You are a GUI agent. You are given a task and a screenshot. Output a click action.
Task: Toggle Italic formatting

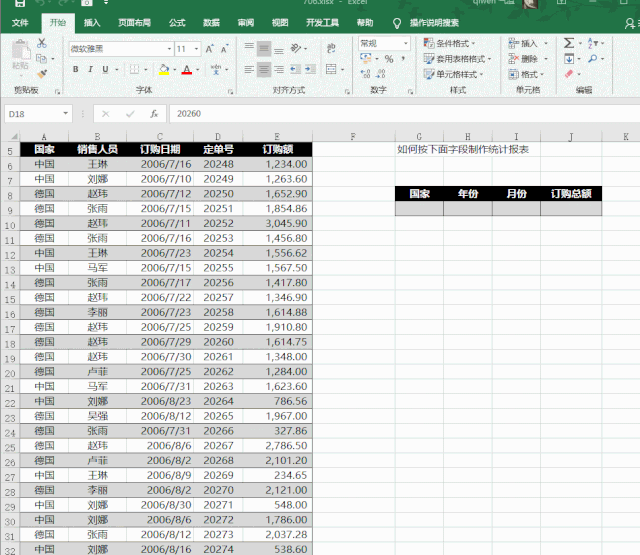pos(90,69)
